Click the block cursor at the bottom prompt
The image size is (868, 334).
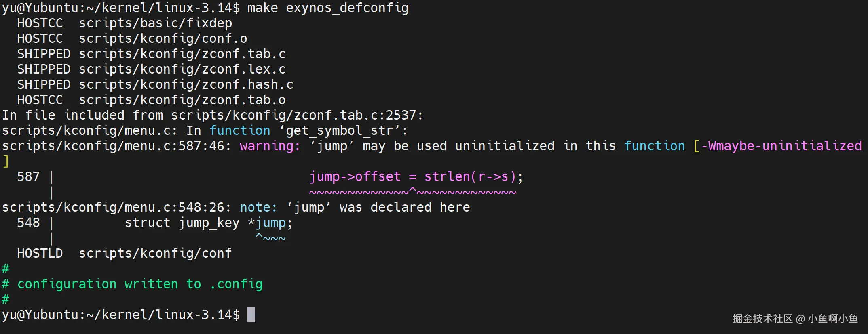[251, 315]
